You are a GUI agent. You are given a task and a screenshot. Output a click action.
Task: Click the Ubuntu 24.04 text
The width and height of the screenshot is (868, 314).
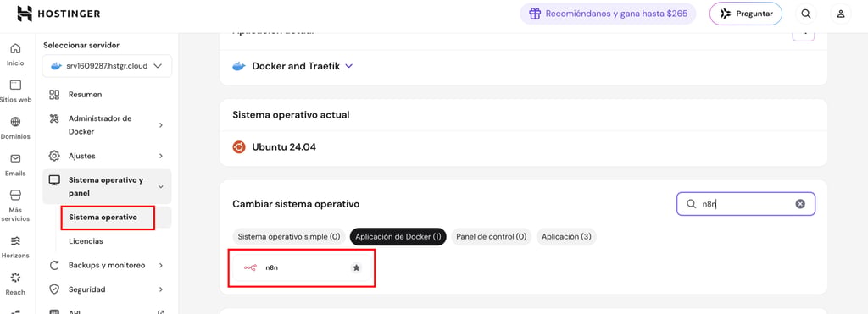point(284,147)
